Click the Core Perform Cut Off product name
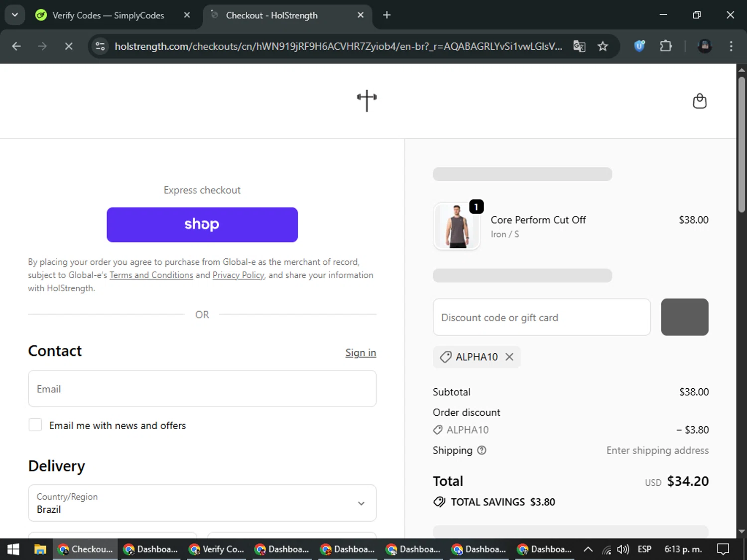The width and height of the screenshot is (747, 560). pyautogui.click(x=538, y=220)
